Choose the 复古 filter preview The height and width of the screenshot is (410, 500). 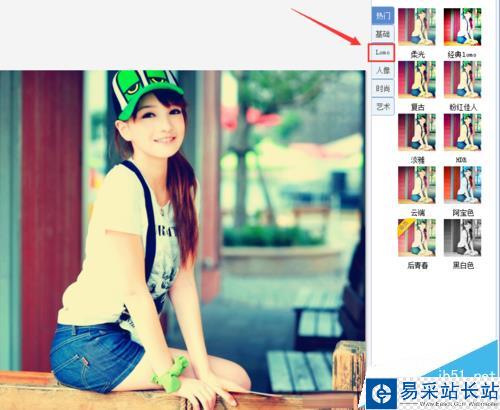tap(417, 80)
